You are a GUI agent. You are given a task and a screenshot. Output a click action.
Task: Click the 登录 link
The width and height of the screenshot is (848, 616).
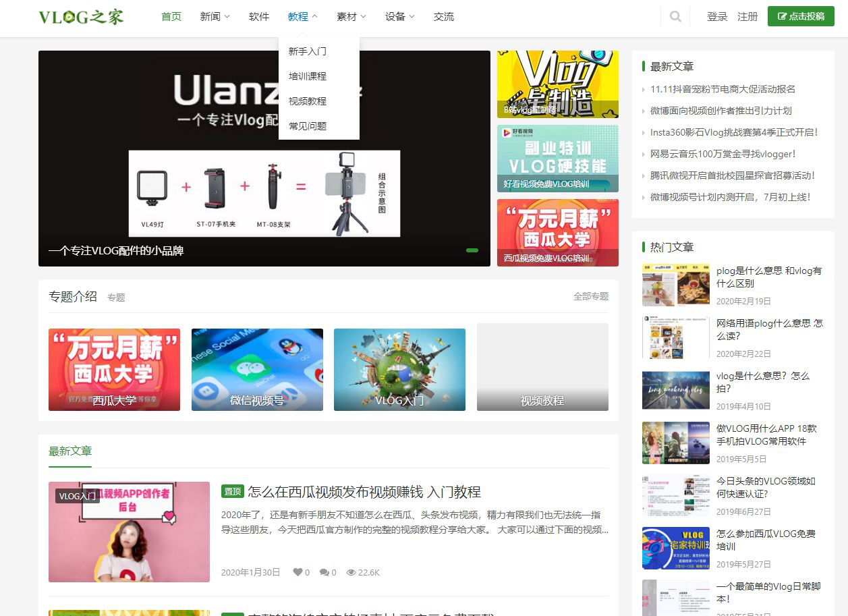[717, 17]
